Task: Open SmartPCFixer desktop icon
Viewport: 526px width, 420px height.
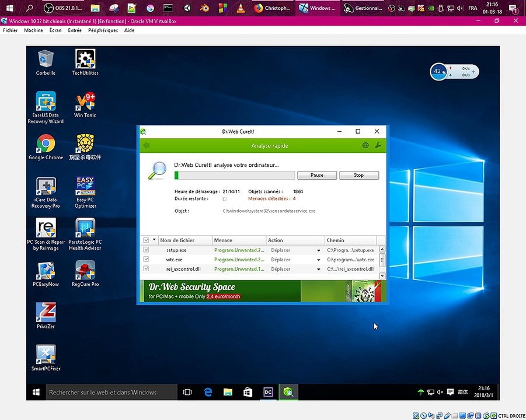Action: (x=46, y=358)
